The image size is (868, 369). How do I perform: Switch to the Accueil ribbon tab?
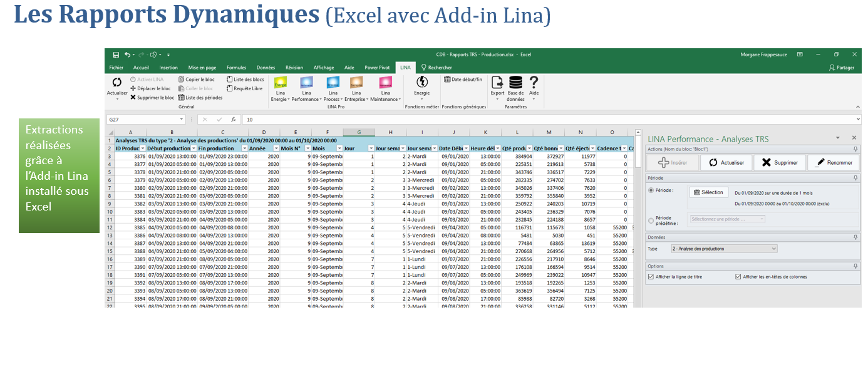pyautogui.click(x=141, y=68)
